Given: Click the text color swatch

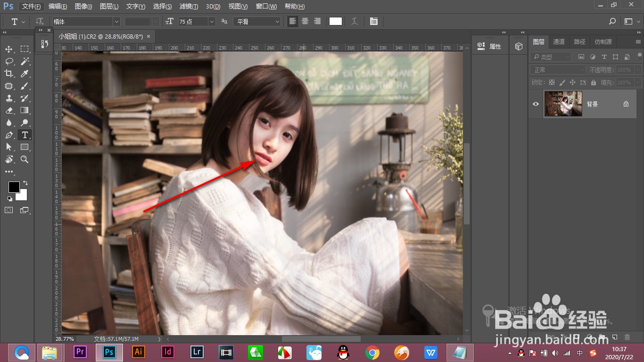Looking at the screenshot, I should coord(336,22).
